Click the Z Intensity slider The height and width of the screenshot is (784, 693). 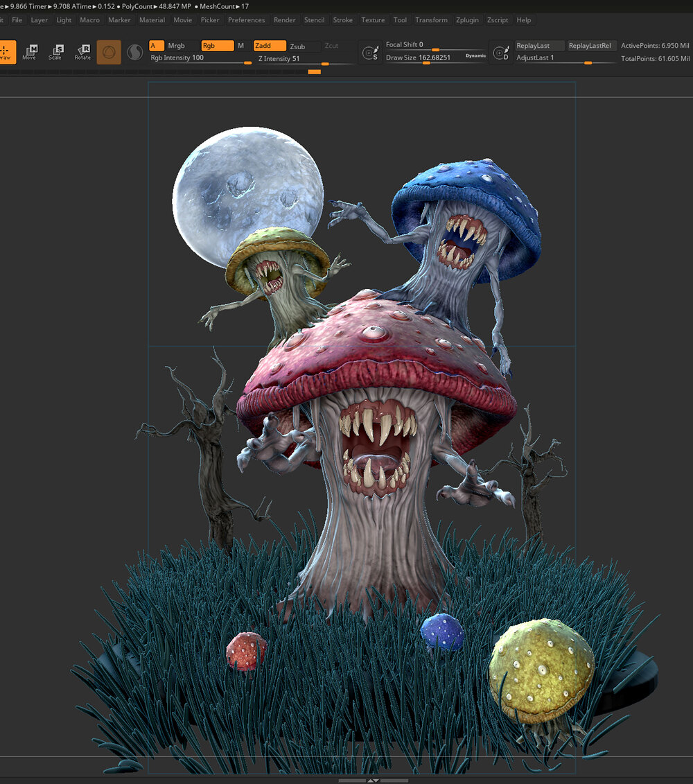[305, 59]
